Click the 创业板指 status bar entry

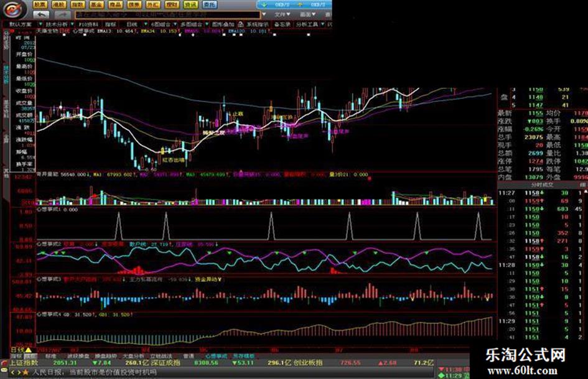(308, 363)
